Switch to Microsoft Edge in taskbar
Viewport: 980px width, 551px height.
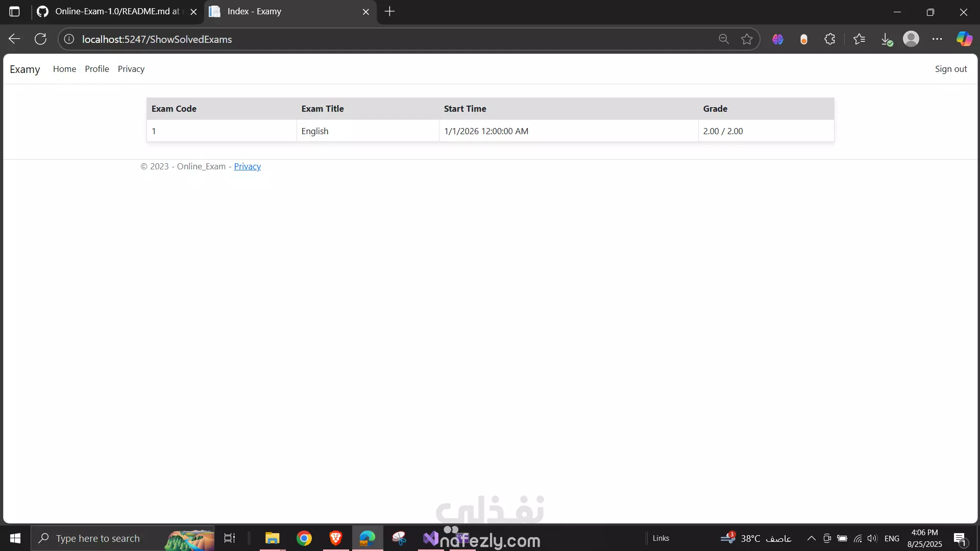click(x=367, y=538)
